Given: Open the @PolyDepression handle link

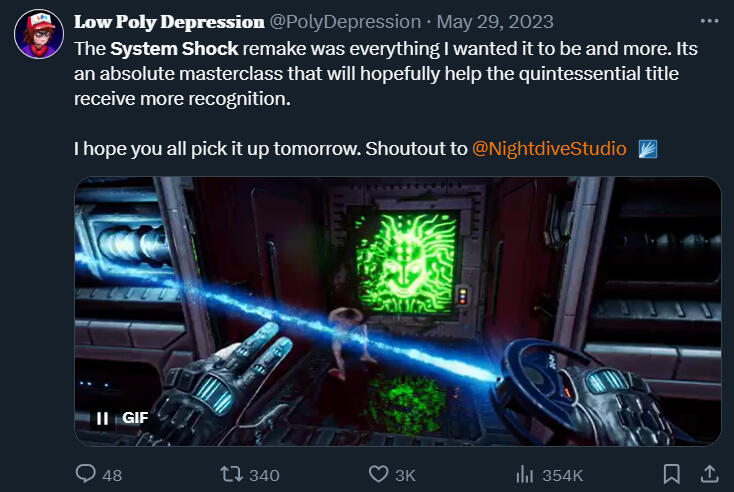Looking at the screenshot, I should pos(345,22).
